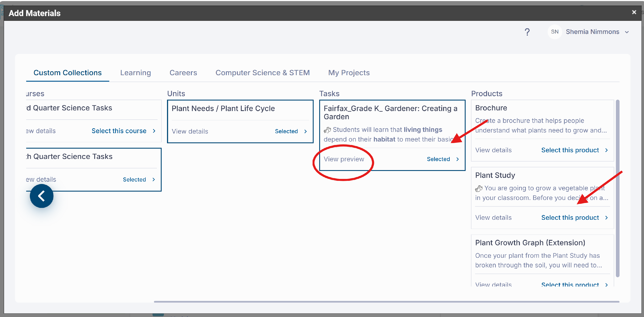Select this course for 3rd Quarter Science Tasks
The image size is (644, 317).
coord(119,131)
